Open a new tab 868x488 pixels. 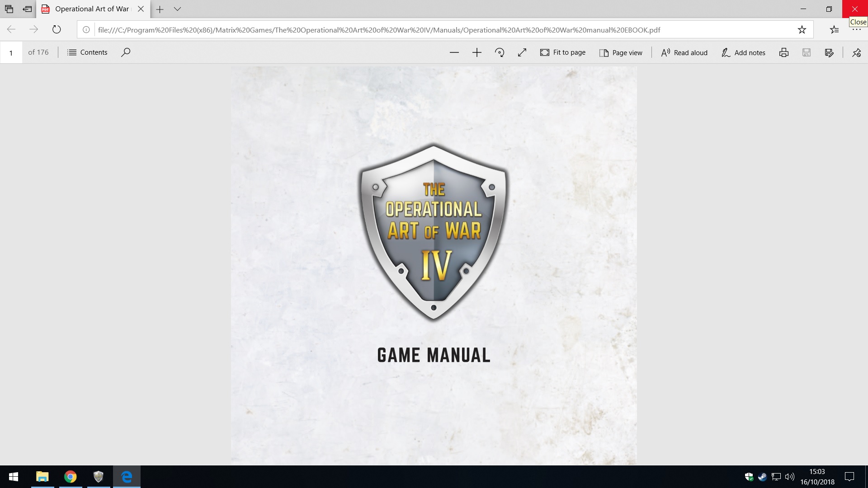pyautogui.click(x=160, y=9)
